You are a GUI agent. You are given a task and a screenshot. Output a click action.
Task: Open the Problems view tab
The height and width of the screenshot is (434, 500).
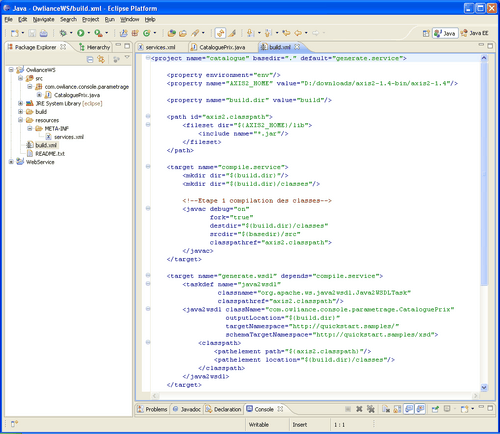pyautogui.click(x=152, y=409)
